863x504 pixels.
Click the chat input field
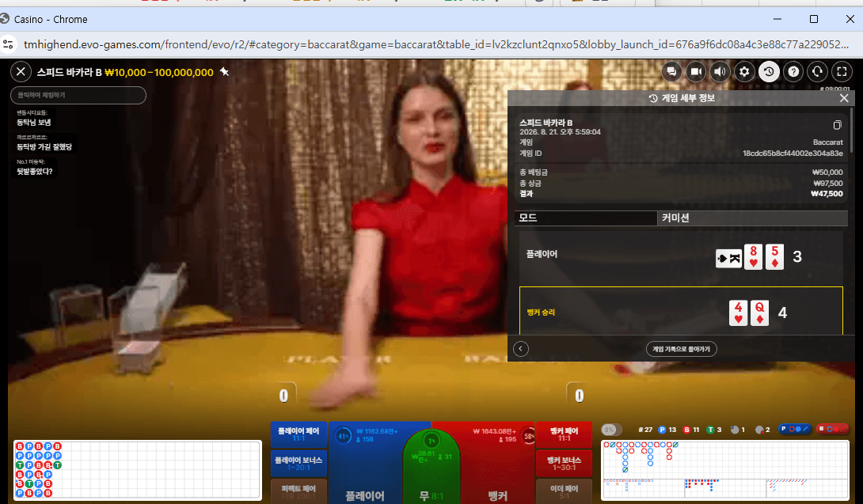(x=78, y=95)
